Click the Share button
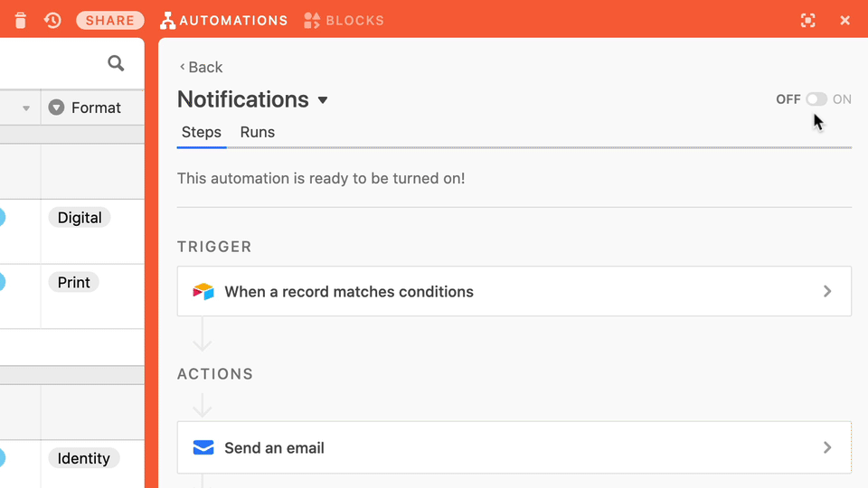This screenshot has width=868, height=488. click(110, 21)
